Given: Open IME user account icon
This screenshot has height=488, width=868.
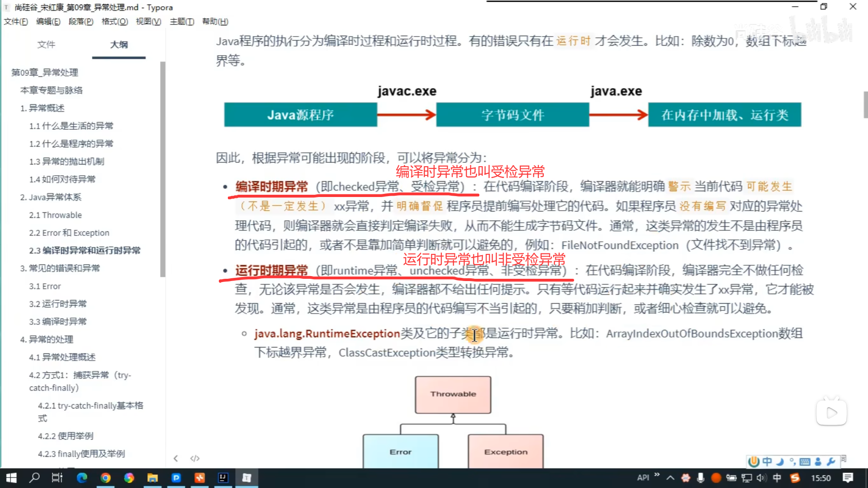Looking at the screenshot, I should [x=818, y=462].
